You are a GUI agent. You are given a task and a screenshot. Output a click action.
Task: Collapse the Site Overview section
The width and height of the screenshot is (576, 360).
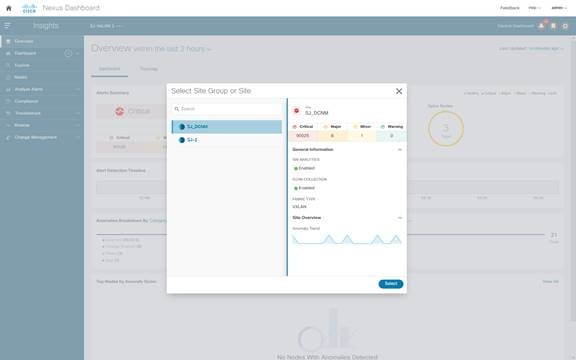point(400,218)
